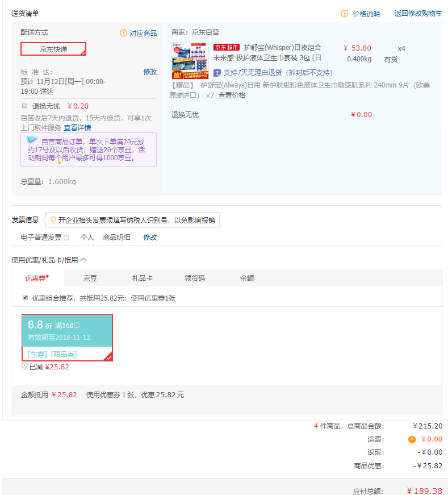Click the 个人 invoice title text
Viewport: 448px width, 495px height.
tap(87, 238)
